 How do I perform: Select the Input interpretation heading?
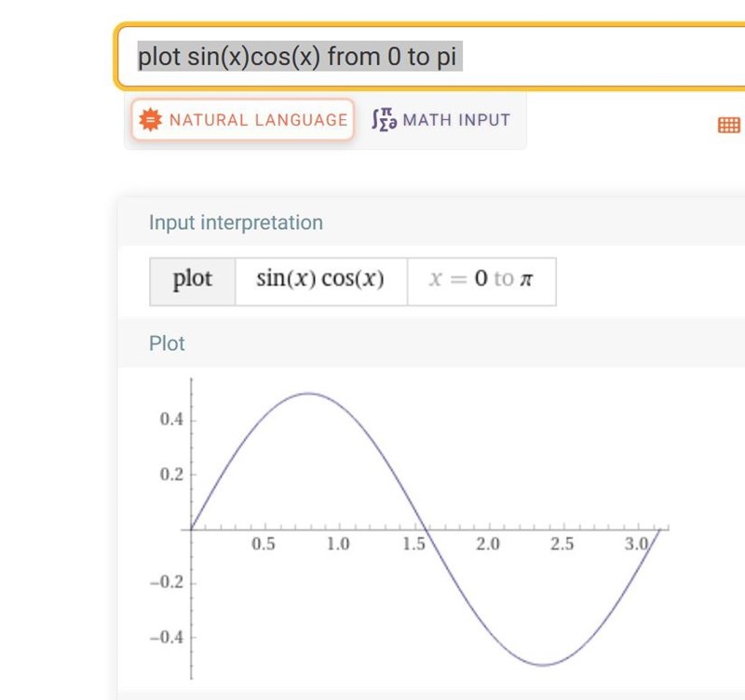[236, 222]
